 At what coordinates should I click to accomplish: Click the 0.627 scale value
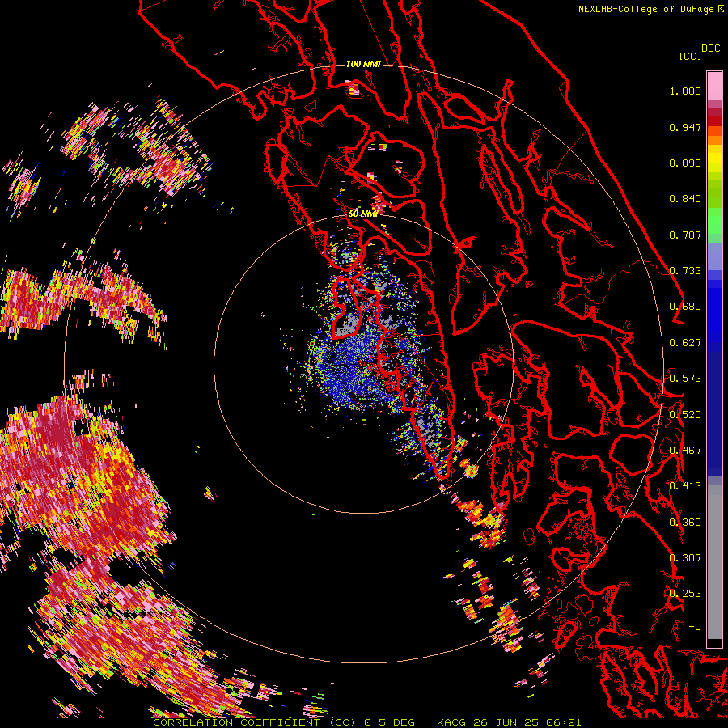pos(685,343)
